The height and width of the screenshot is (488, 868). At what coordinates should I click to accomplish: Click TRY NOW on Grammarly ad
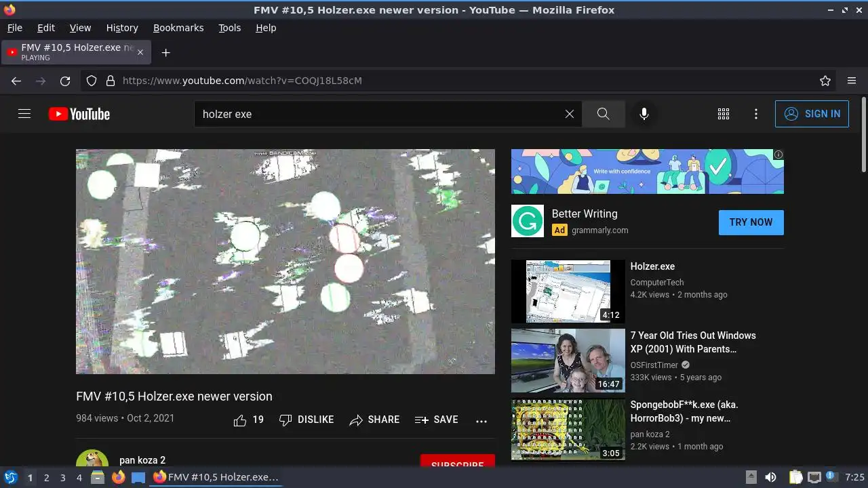click(x=751, y=222)
